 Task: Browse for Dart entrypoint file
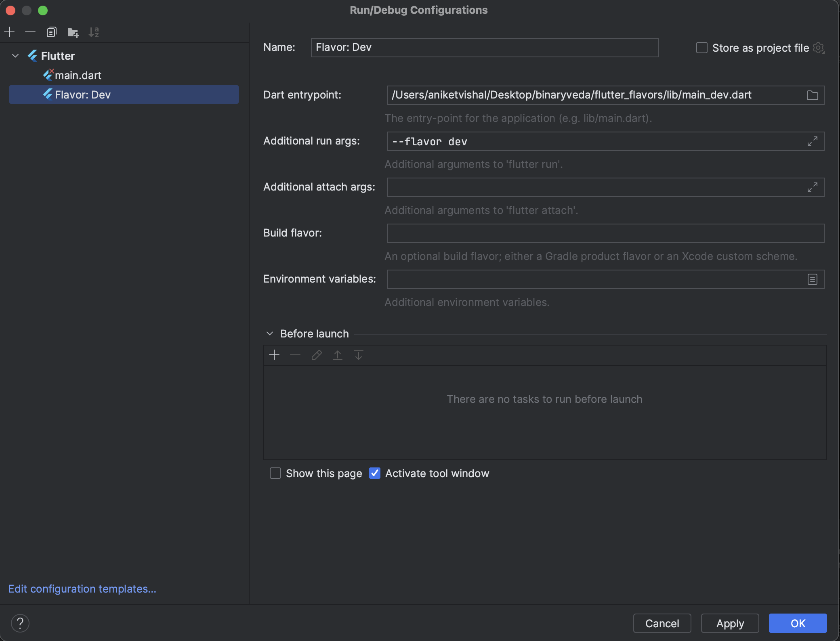point(812,95)
